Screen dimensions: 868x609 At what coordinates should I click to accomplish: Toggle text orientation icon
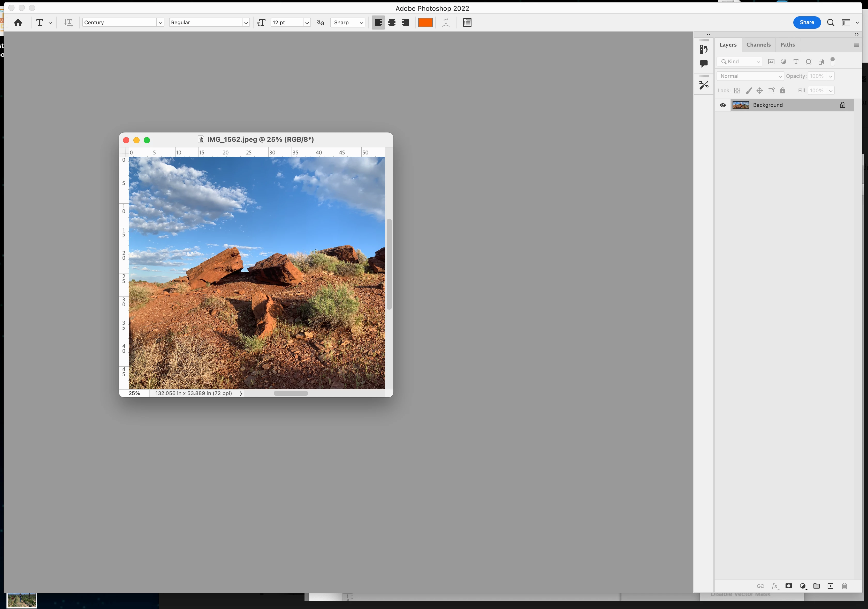click(68, 23)
